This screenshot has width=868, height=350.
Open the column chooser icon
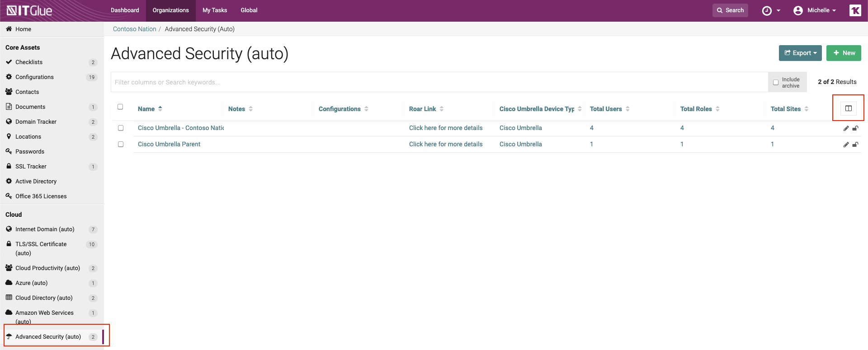click(849, 108)
